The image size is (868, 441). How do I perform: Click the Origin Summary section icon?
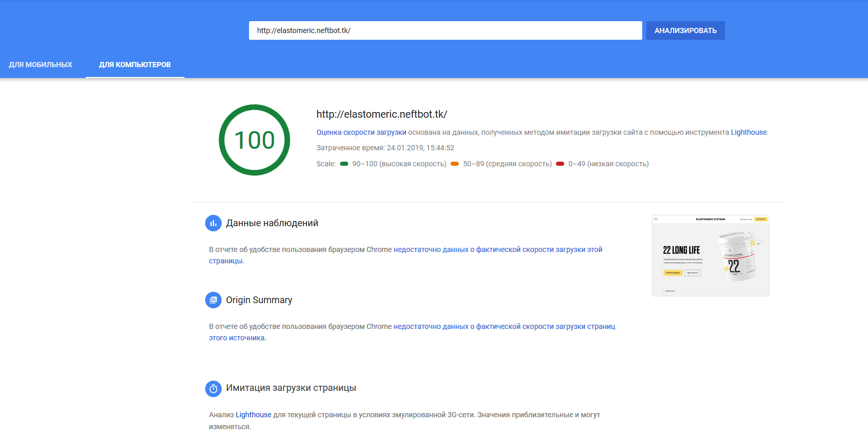(213, 300)
